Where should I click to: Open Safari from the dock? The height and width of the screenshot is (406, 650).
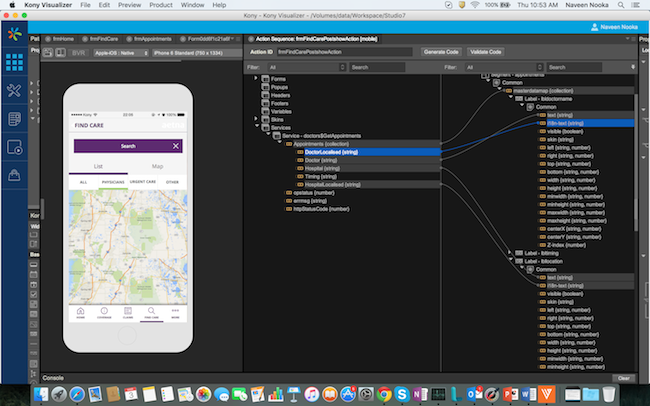77,394
